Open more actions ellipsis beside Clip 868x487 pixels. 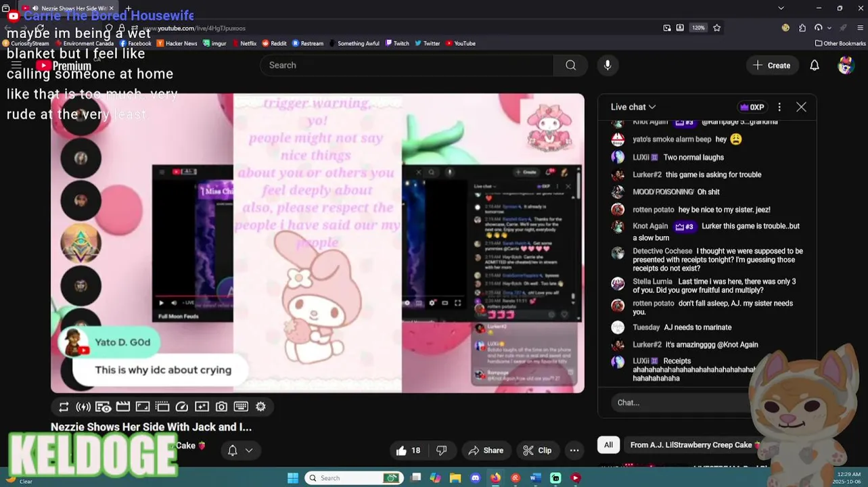click(x=574, y=450)
